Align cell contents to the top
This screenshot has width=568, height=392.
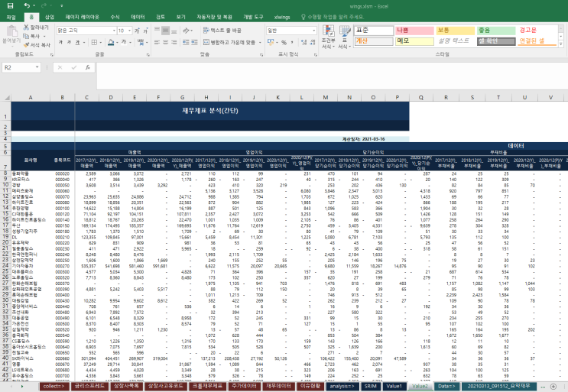(x=157, y=31)
